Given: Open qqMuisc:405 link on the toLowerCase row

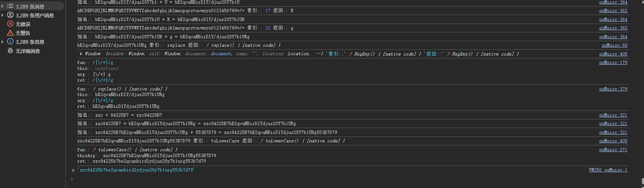Looking at the screenshot, I should tap(613, 141).
